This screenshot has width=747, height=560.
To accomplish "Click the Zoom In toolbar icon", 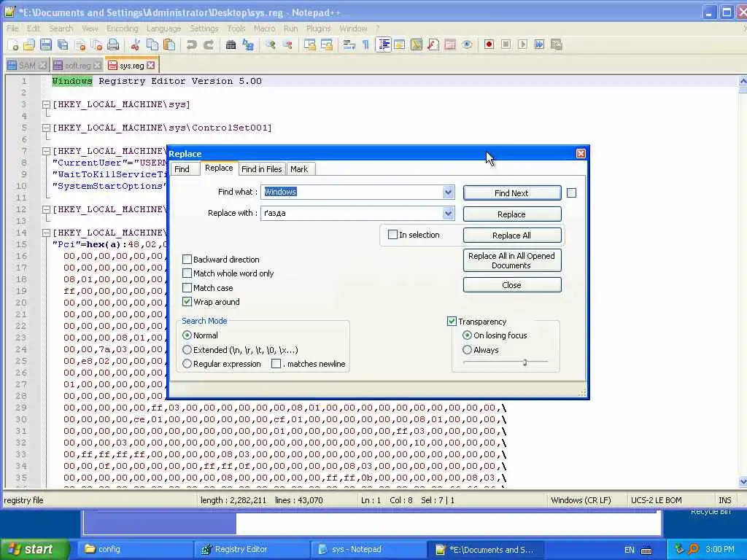I will tap(271, 44).
